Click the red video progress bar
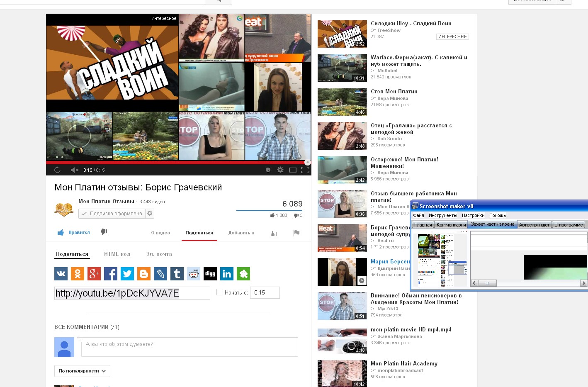 [178, 163]
